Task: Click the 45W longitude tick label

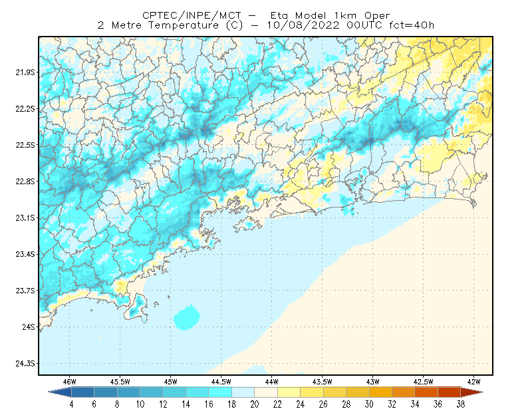Action: pyautogui.click(x=171, y=382)
